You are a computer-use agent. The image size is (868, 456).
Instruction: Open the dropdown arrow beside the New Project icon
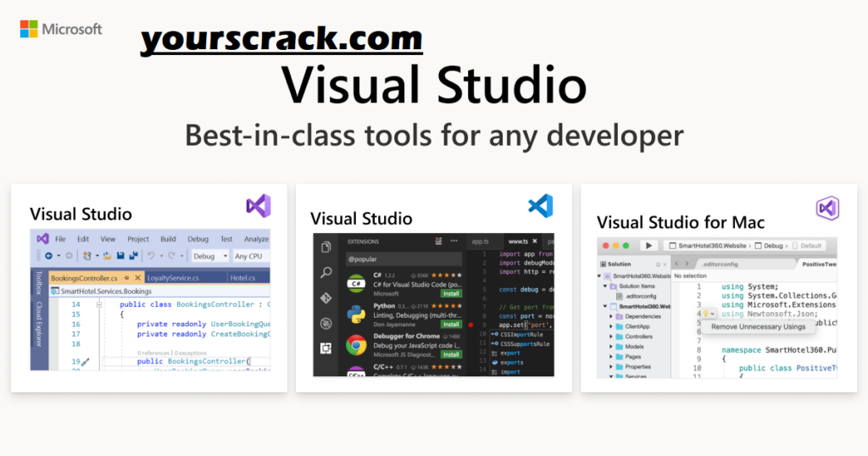tap(97, 256)
